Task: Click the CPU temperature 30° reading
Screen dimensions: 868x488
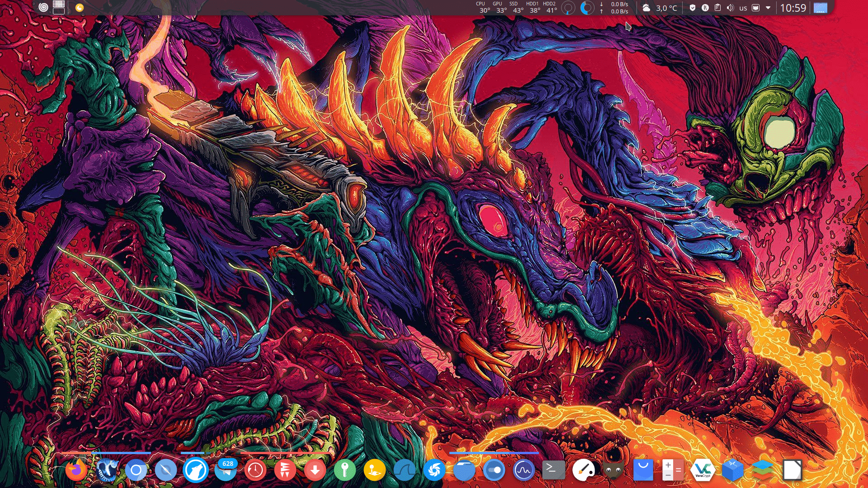Action: point(484,7)
